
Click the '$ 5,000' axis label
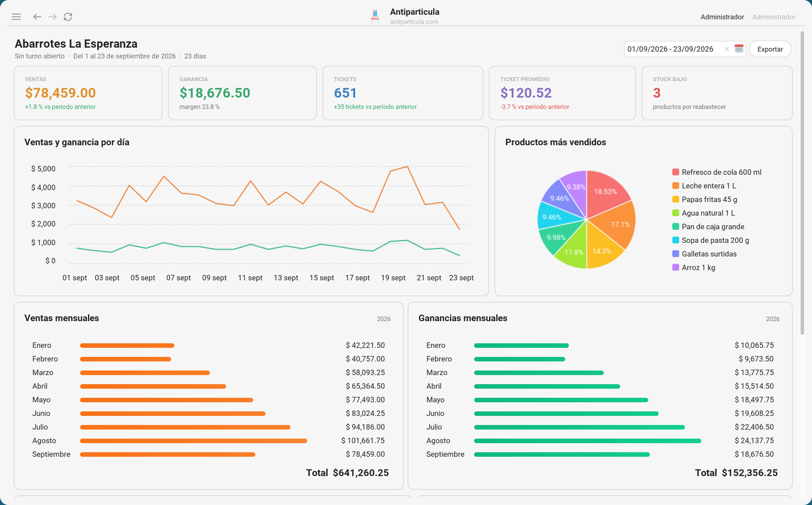click(43, 169)
